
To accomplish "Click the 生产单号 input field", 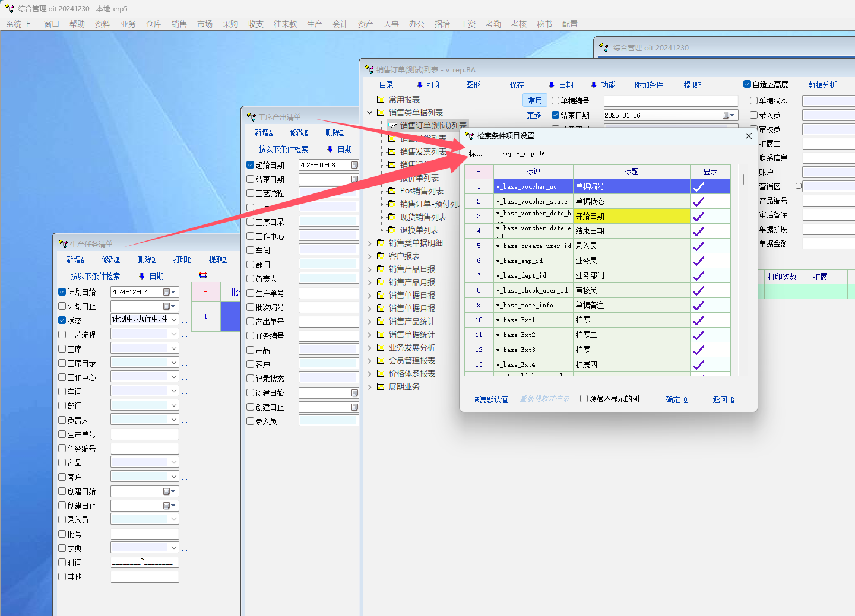I will click(x=144, y=434).
